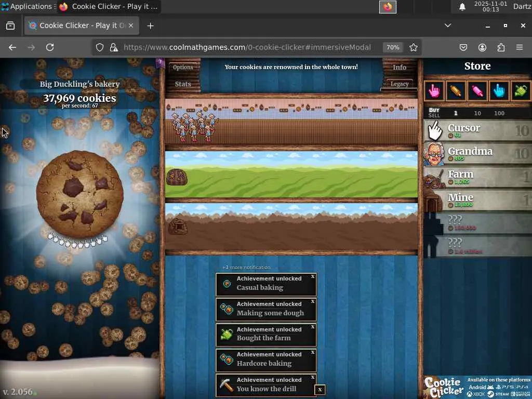Switch store mode to Sell
The width and height of the screenshot is (532, 399).
point(434,116)
